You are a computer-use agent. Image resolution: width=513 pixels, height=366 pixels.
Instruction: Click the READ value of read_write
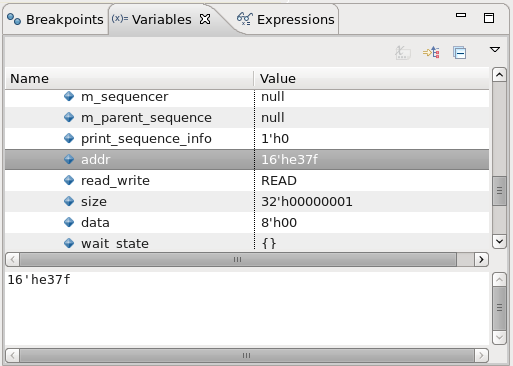click(279, 181)
